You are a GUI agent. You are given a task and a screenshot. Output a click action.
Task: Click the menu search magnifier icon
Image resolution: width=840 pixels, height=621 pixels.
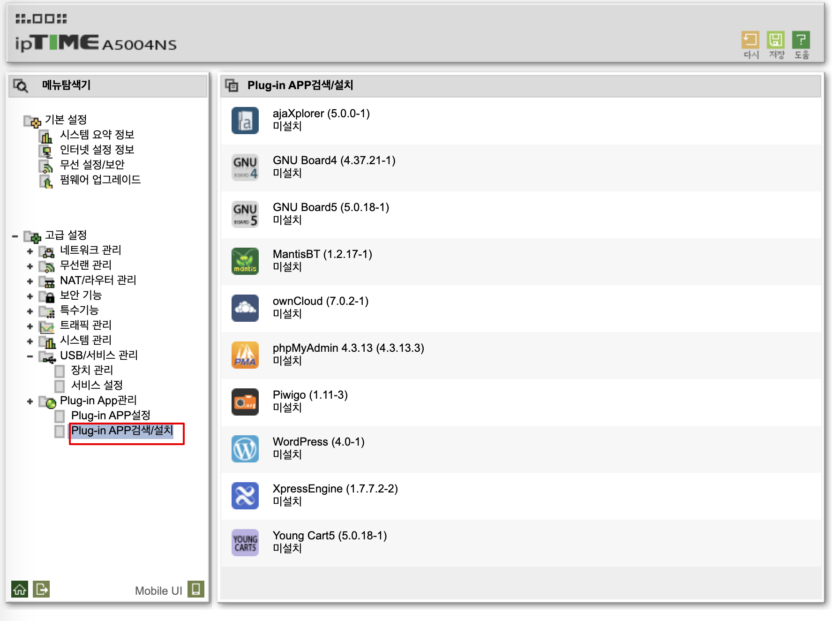(21, 85)
